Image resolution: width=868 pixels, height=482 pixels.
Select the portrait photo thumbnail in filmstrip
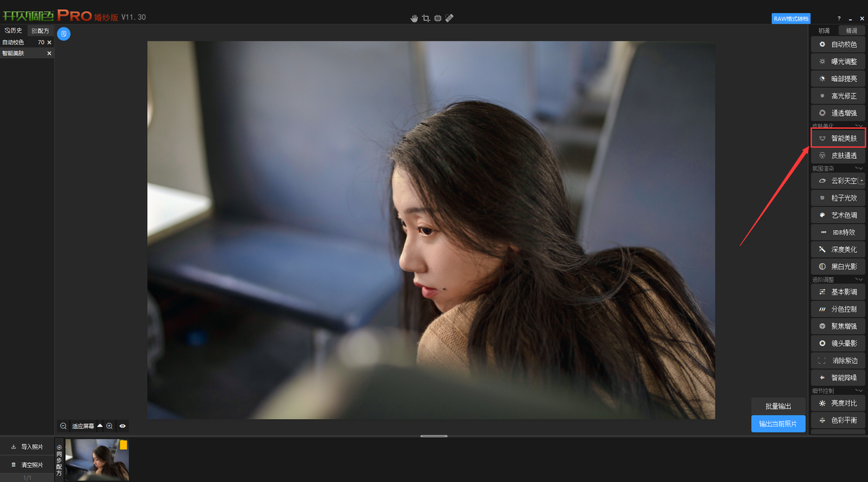point(97,460)
